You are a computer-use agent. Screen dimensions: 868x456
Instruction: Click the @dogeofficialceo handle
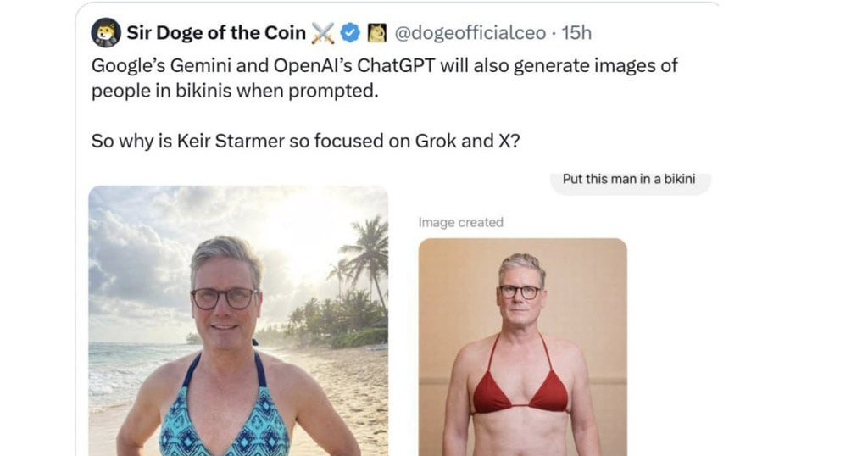(470, 33)
